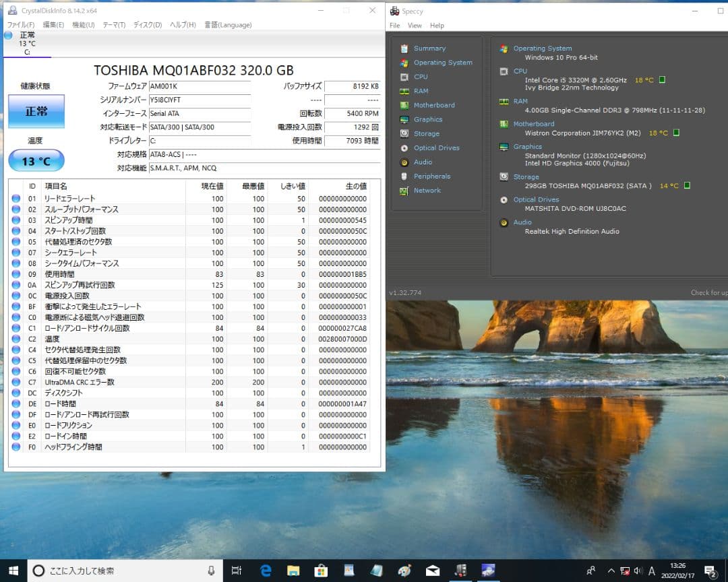Click the 正常 health status button
Screen dimensions: 728x582
[x=36, y=110]
